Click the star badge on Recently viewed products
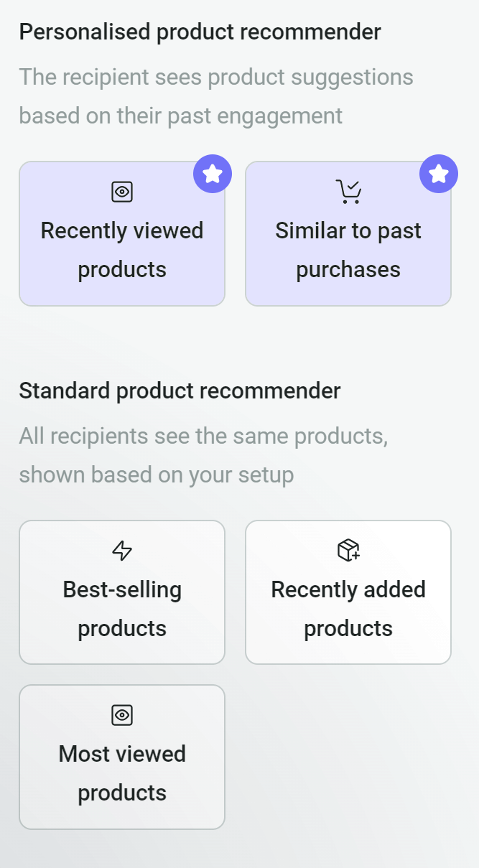The image size is (479, 868). click(213, 173)
